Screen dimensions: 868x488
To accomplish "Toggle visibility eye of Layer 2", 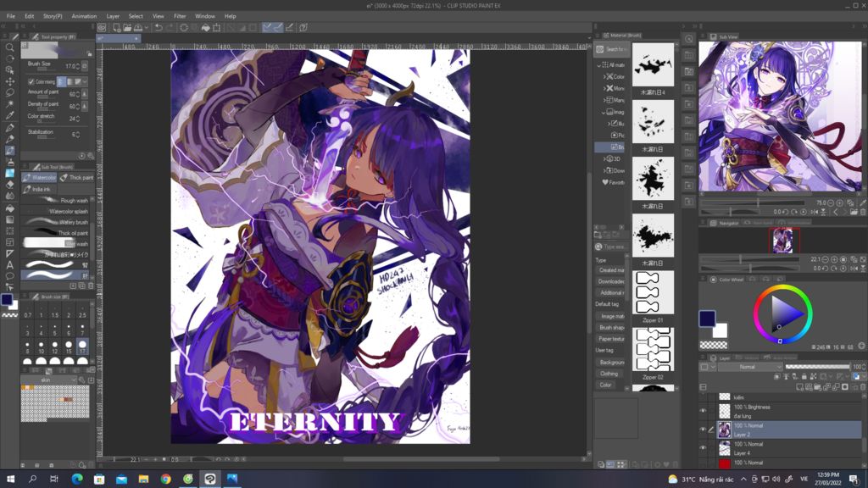I will (703, 430).
